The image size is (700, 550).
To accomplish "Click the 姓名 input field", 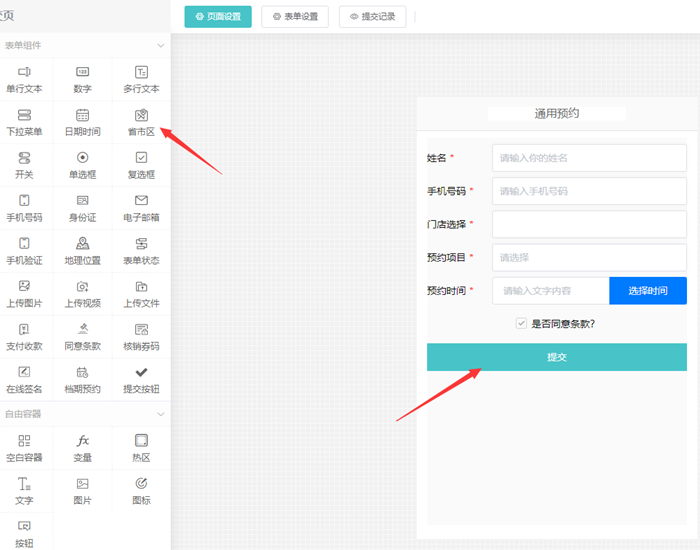I will click(588, 158).
